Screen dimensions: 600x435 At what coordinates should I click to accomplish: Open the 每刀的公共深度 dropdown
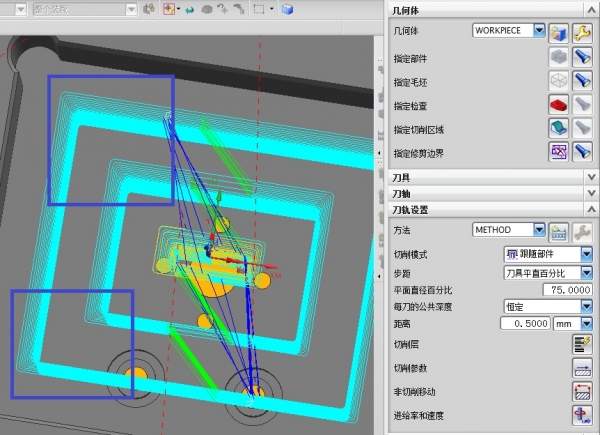(587, 306)
